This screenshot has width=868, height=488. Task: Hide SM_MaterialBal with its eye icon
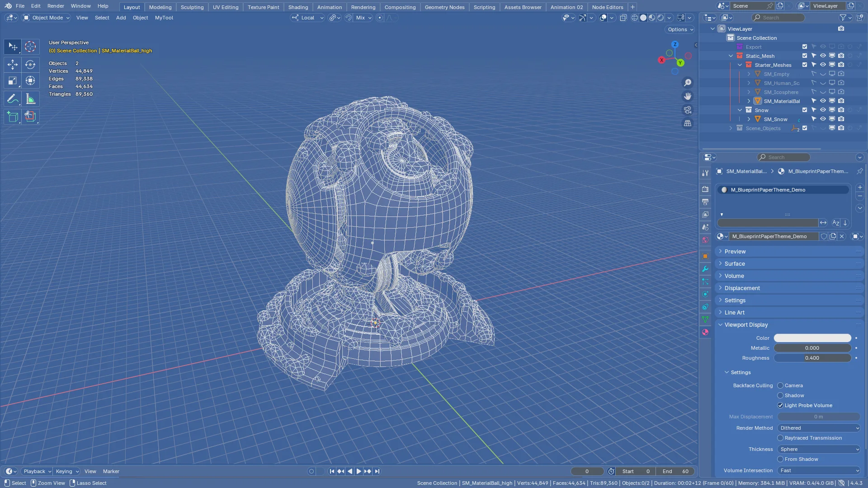pos(823,101)
